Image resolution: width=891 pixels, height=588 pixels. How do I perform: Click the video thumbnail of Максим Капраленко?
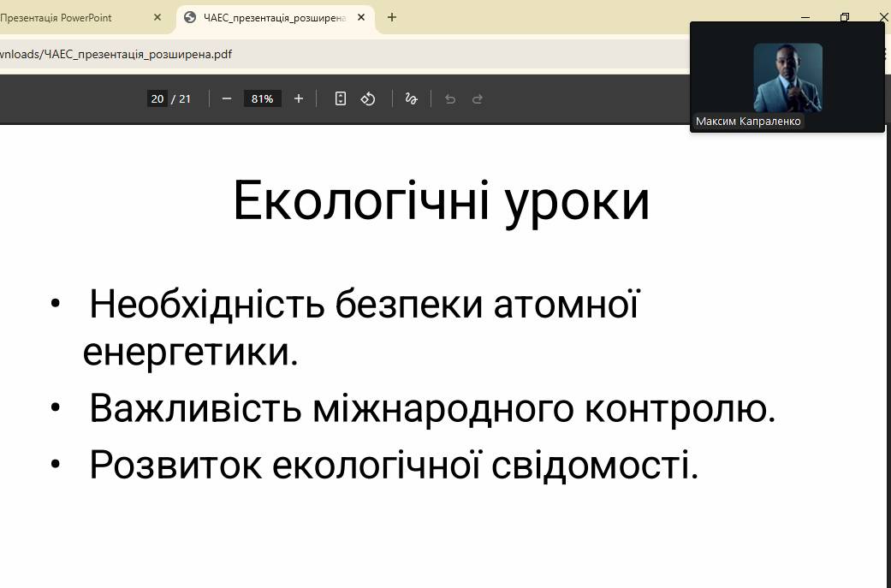787,77
